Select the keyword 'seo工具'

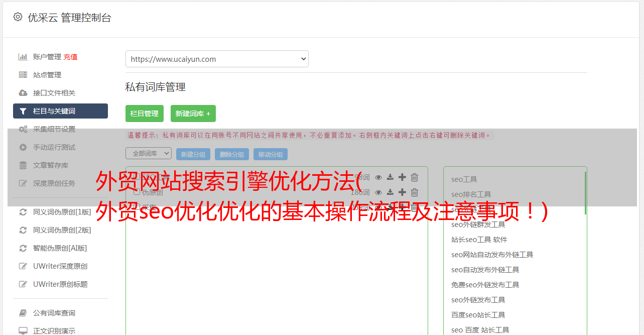[464, 179]
